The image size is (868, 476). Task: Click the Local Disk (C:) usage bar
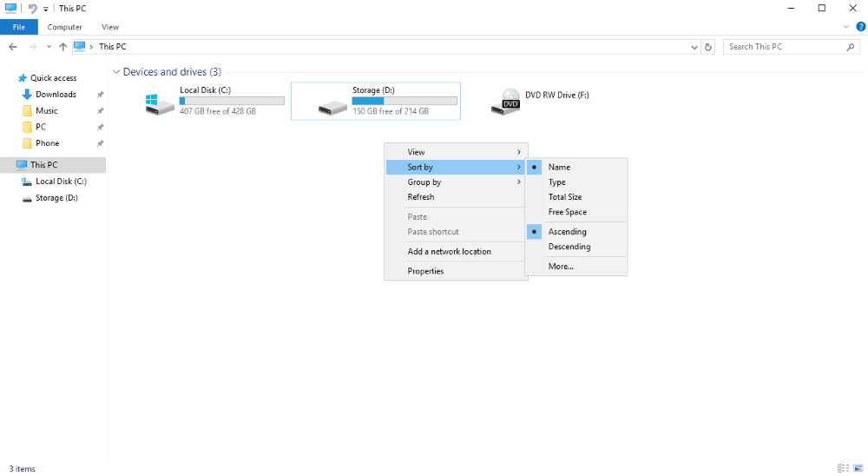pyautogui.click(x=232, y=101)
